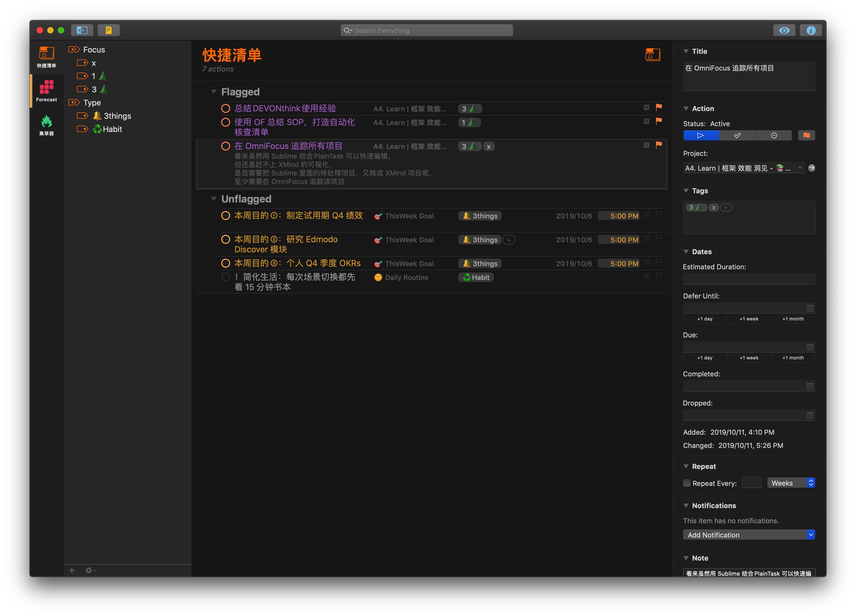Click go-to-project arrow next to Project field

point(811,168)
